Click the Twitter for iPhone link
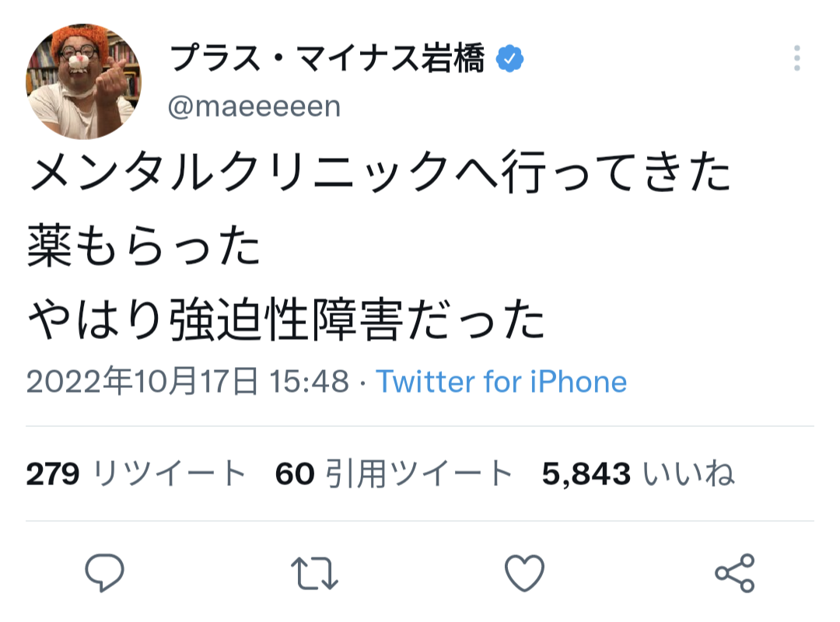The height and width of the screenshot is (622, 840). [502, 382]
